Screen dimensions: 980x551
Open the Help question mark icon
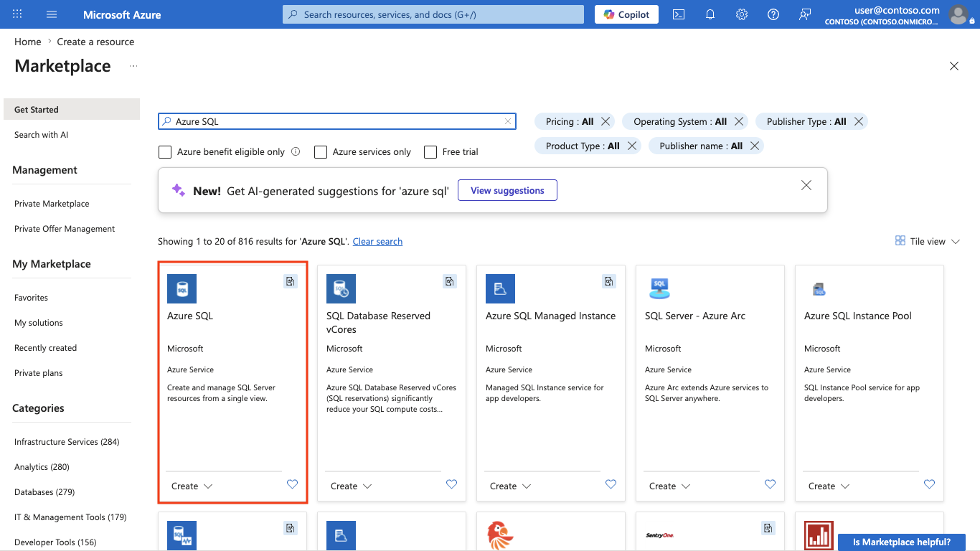(x=773, y=14)
